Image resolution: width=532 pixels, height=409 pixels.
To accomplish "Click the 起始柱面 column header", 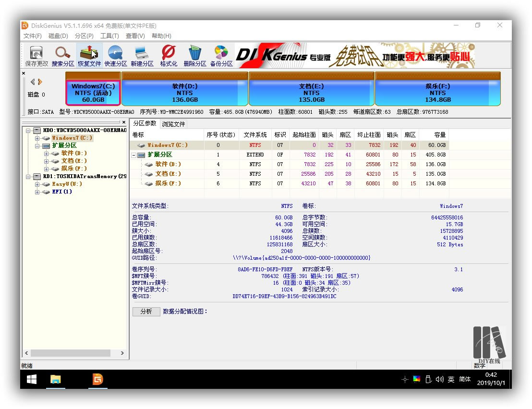I will tap(304, 134).
